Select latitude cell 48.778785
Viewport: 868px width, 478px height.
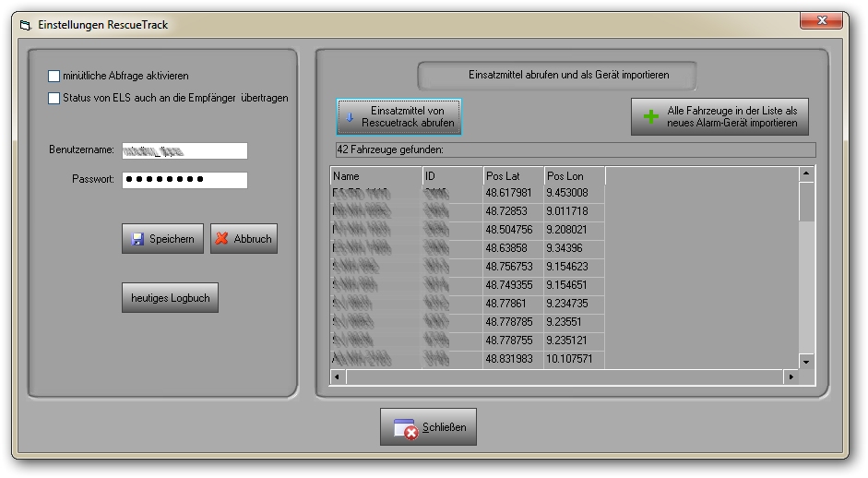coord(514,322)
